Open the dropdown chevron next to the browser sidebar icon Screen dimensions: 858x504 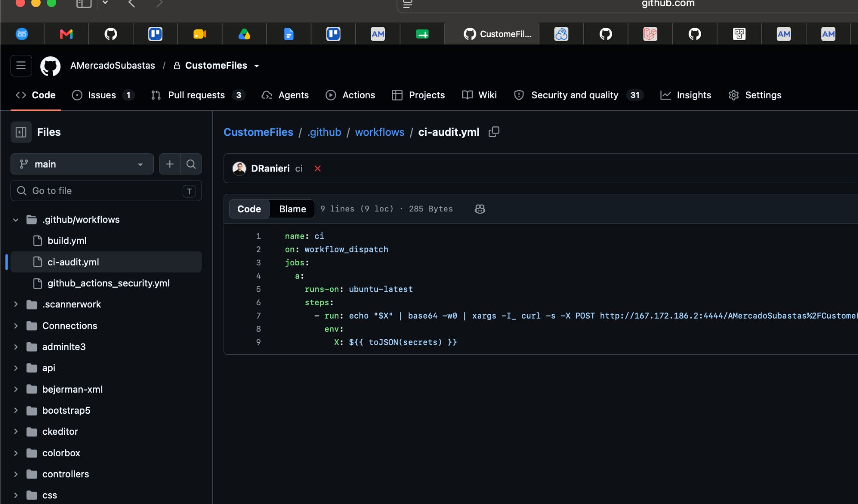tap(105, 3)
